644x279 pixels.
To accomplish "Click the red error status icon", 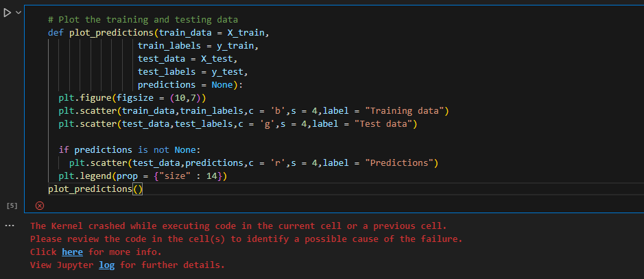I will (39, 205).
